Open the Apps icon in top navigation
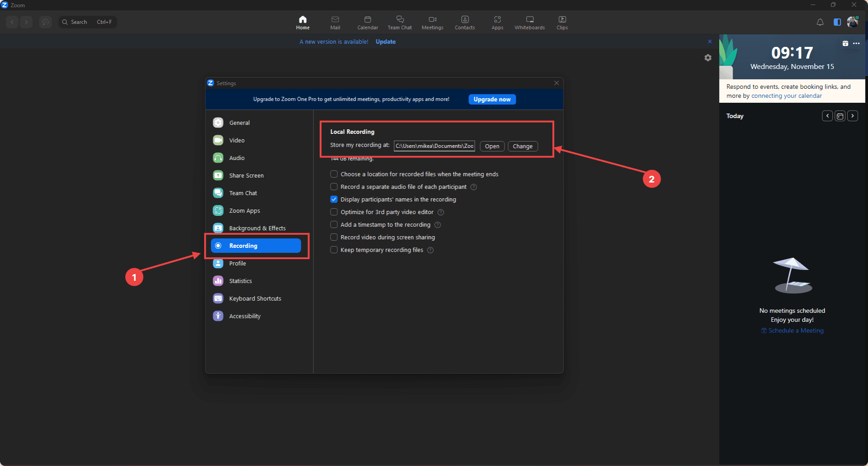Screen dimensions: 868x466 click(x=497, y=22)
